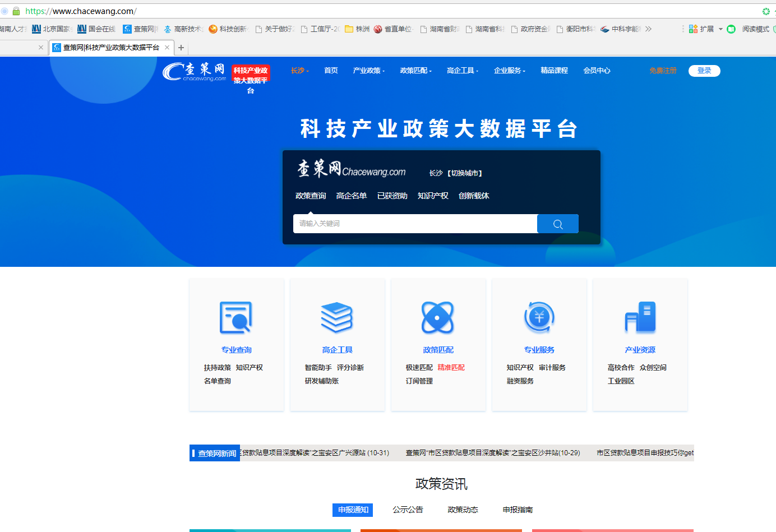Expand the 高企工具 nav dropdown
This screenshot has height=532, width=776.
coord(463,71)
